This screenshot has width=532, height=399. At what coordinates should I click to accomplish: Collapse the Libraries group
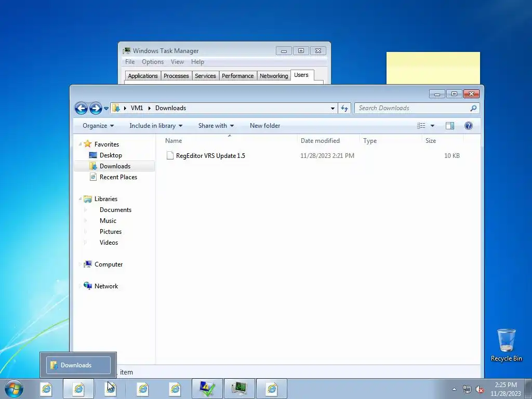click(x=80, y=199)
